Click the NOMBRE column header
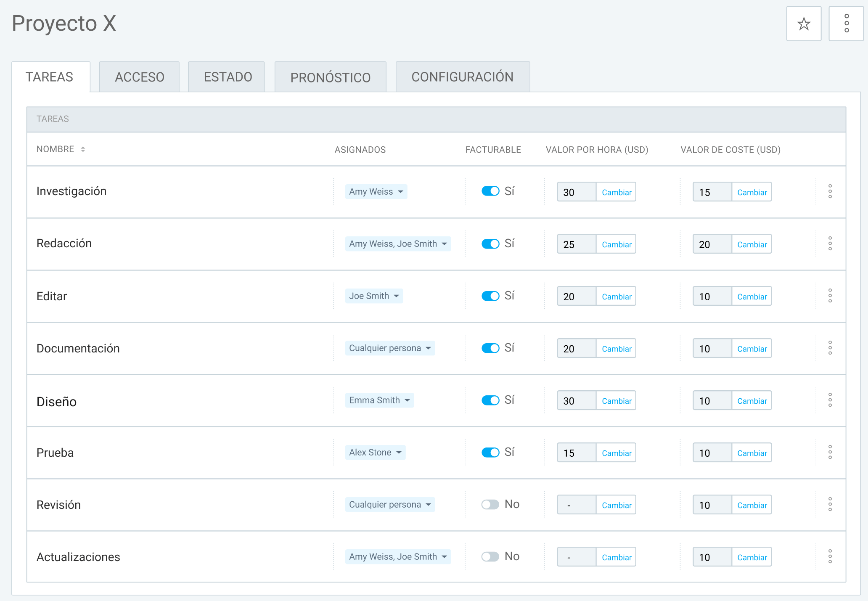The image size is (868, 601). coord(55,149)
